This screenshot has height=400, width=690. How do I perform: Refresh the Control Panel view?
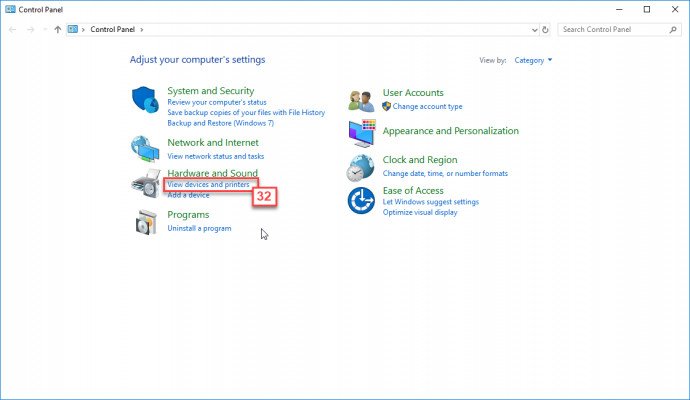pyautogui.click(x=545, y=29)
